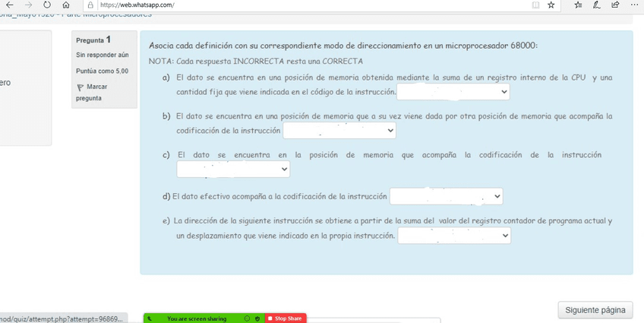Click the You are screen sharing label
Image resolution: width=644 pixels, height=323 pixels.
pyautogui.click(x=197, y=318)
